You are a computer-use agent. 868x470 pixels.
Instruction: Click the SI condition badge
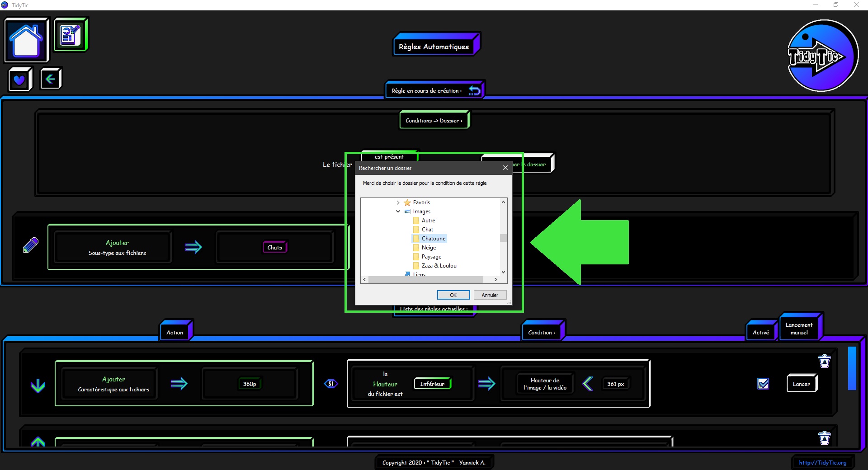pos(331,384)
